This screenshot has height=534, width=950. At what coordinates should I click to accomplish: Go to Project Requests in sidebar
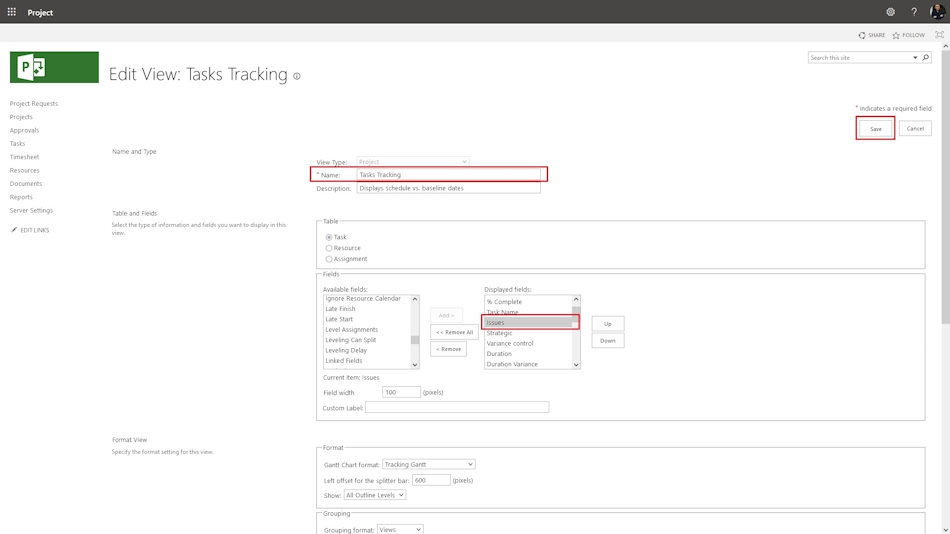34,104
